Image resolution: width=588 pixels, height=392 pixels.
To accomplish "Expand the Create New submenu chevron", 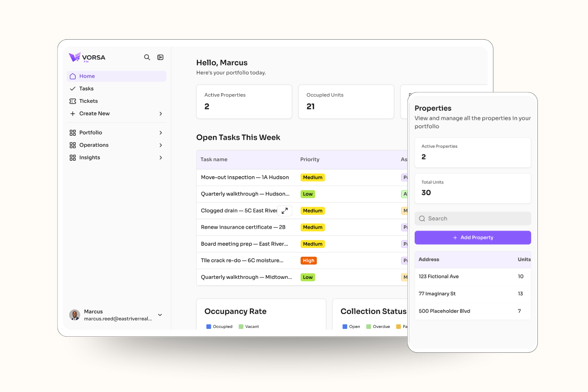I will pos(161,114).
